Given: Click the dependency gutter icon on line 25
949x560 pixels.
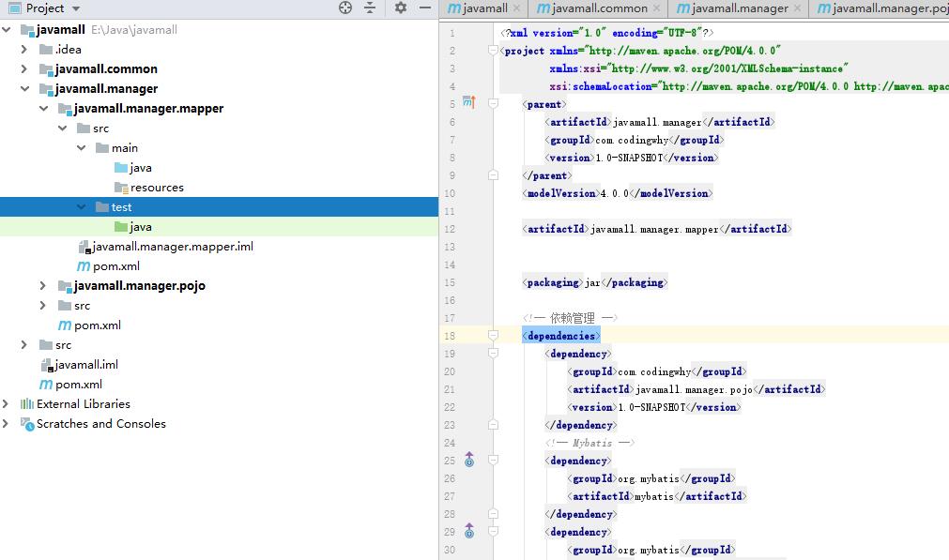Looking at the screenshot, I should [469, 461].
